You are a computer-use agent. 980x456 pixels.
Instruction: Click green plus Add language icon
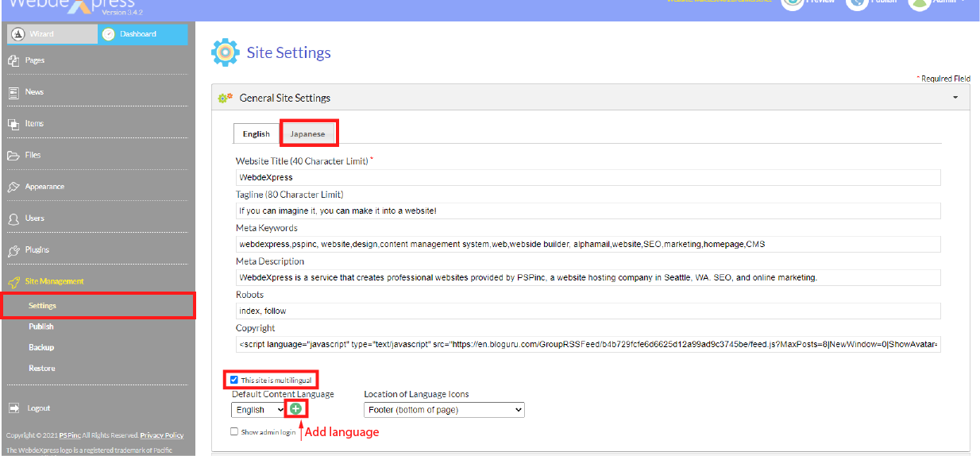pos(295,408)
